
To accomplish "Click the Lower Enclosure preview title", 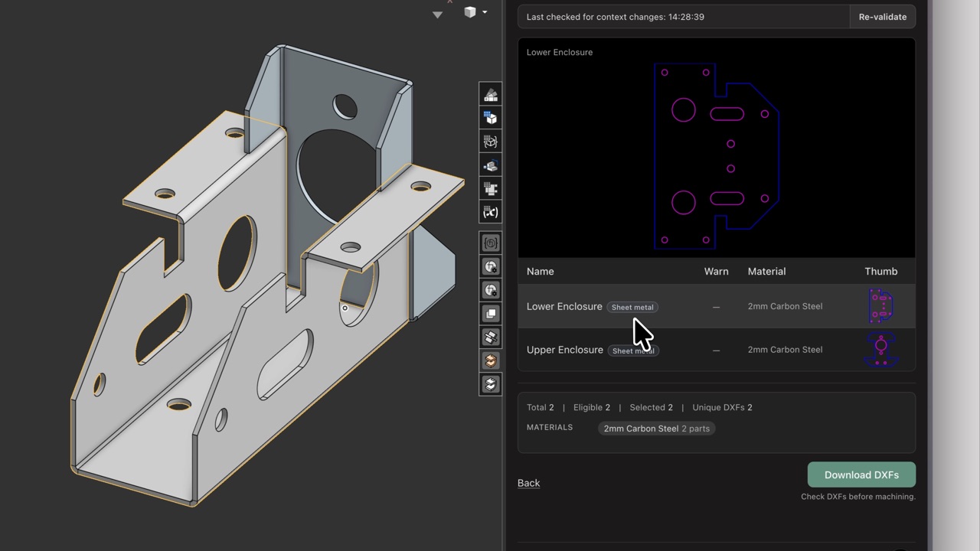I will [x=560, y=52].
